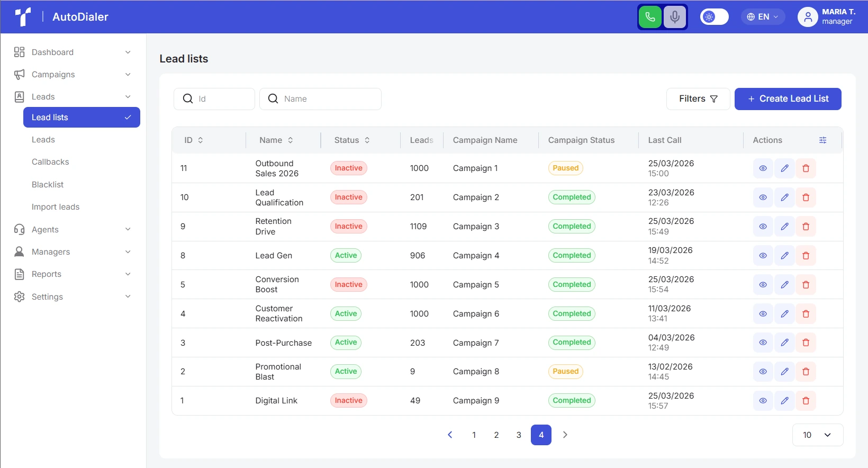Open the MARIA T. user profile avatar
The image size is (868, 468).
[x=808, y=17]
